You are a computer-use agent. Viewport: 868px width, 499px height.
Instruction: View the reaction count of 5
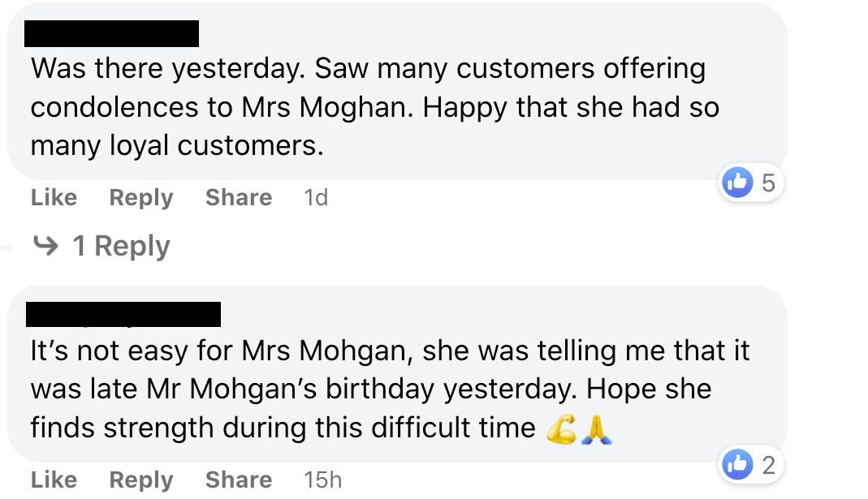(x=768, y=183)
